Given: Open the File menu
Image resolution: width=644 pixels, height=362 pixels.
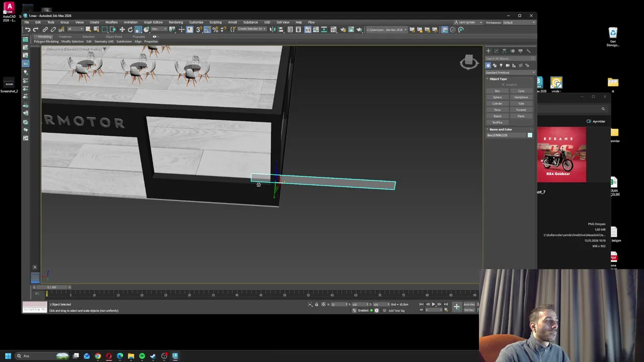Looking at the screenshot, I should (27, 22).
